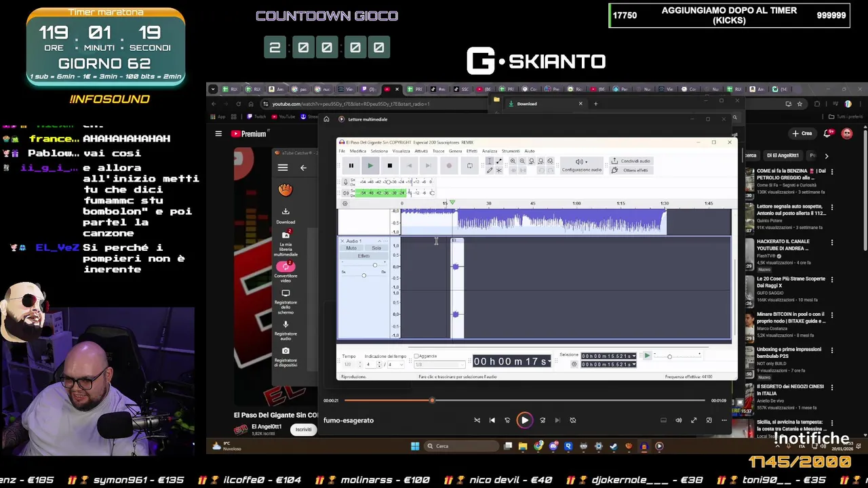The width and height of the screenshot is (868, 488).
Task: Click the recording meter microphone icon
Action: 345,182
